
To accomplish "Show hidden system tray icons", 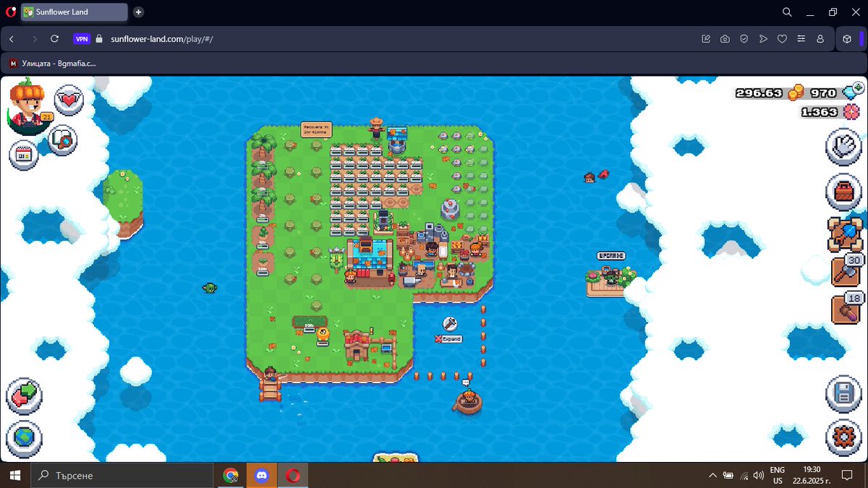I will point(712,476).
